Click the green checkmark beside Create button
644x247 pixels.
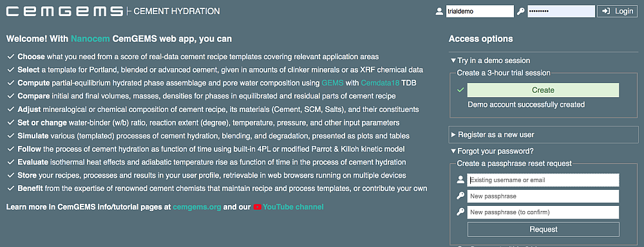(x=460, y=90)
